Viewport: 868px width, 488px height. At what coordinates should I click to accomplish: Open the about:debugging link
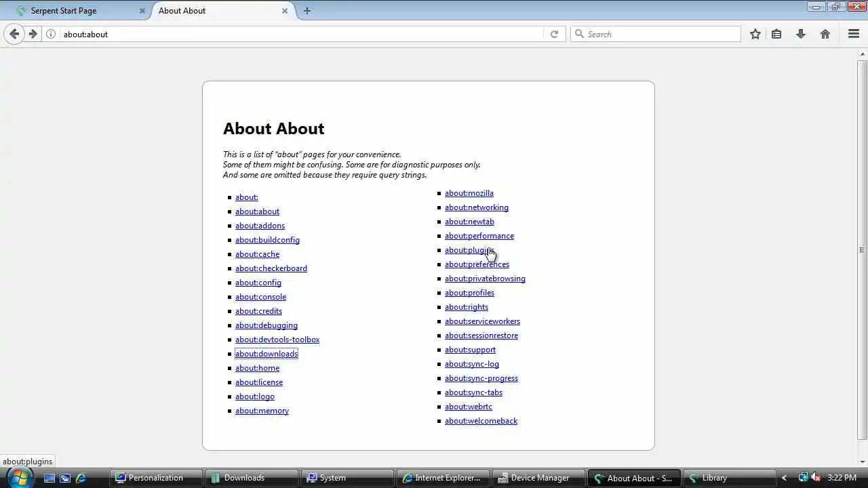266,325
